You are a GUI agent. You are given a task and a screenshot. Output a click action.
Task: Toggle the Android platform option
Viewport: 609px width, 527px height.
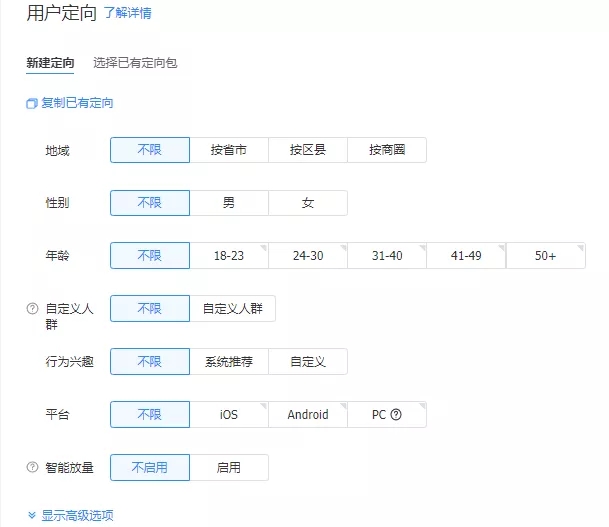[308, 415]
